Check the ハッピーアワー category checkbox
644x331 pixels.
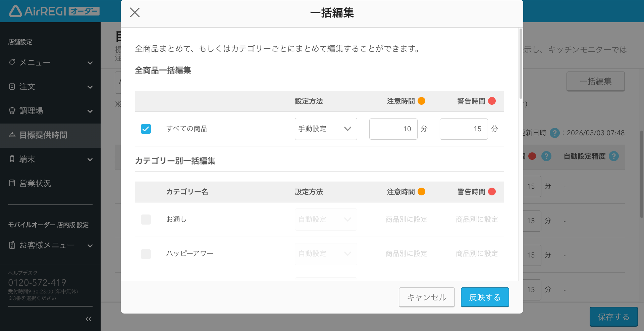pos(146,254)
